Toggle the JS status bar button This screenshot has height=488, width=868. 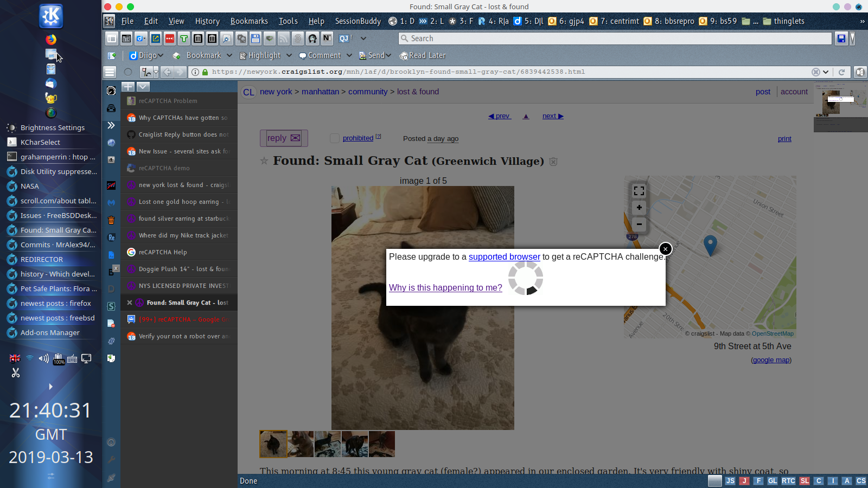pos(730,481)
